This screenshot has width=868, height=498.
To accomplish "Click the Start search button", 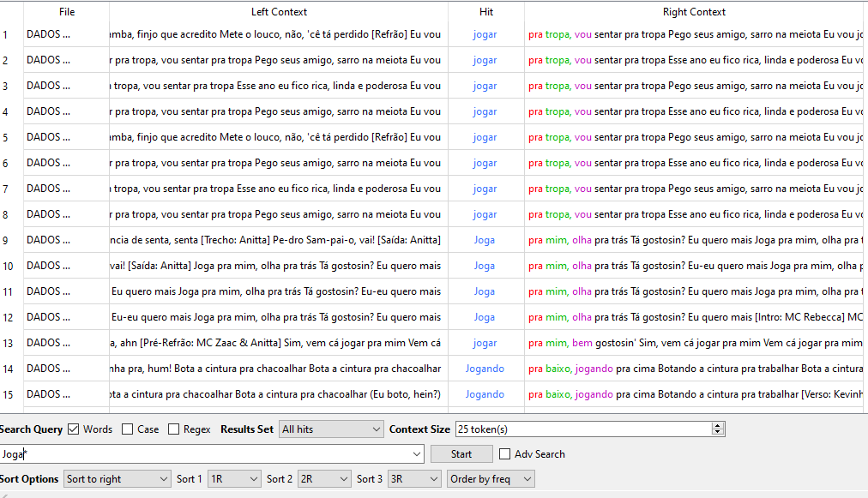I will click(x=461, y=454).
